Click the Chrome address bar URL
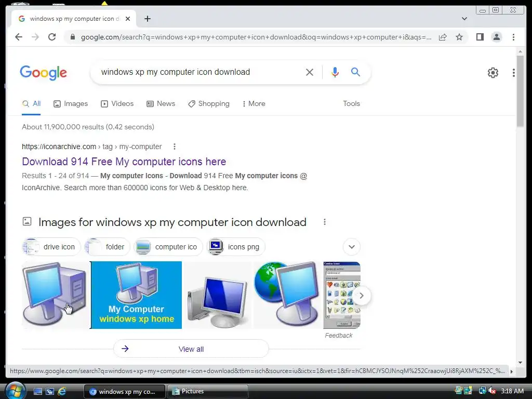 tap(256, 37)
